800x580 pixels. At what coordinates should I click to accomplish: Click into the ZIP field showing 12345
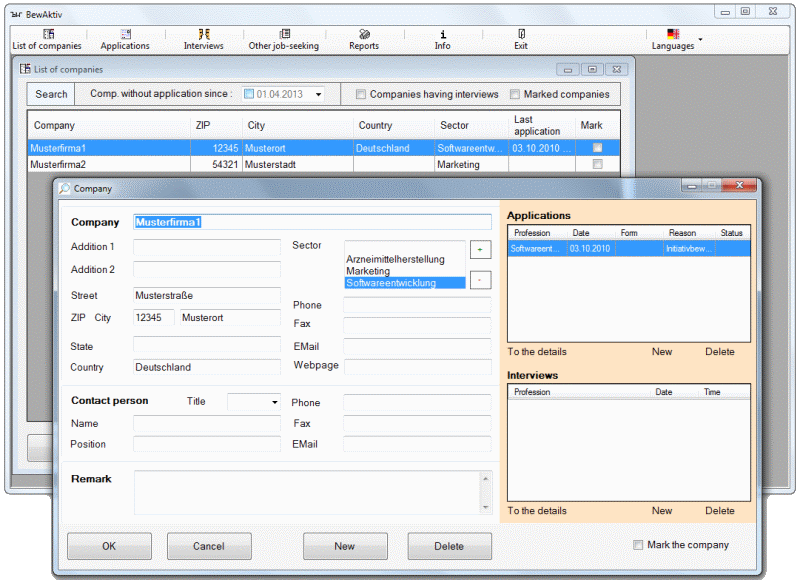click(x=154, y=317)
